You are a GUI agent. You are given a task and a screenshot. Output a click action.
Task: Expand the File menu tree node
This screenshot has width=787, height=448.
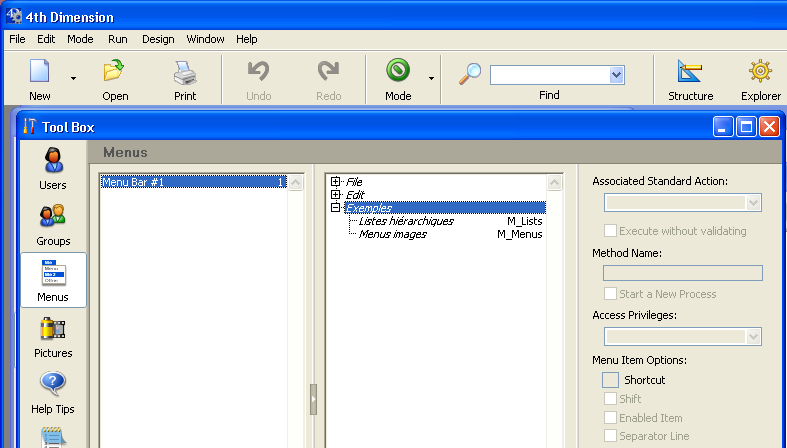pyautogui.click(x=336, y=182)
